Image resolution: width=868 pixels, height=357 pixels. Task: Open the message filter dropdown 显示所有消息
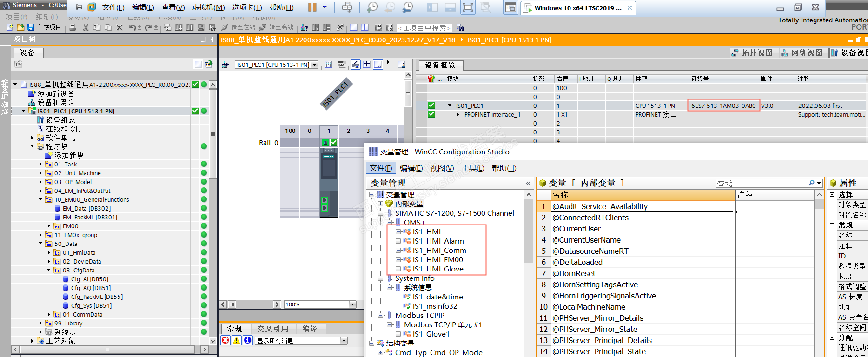tap(344, 341)
